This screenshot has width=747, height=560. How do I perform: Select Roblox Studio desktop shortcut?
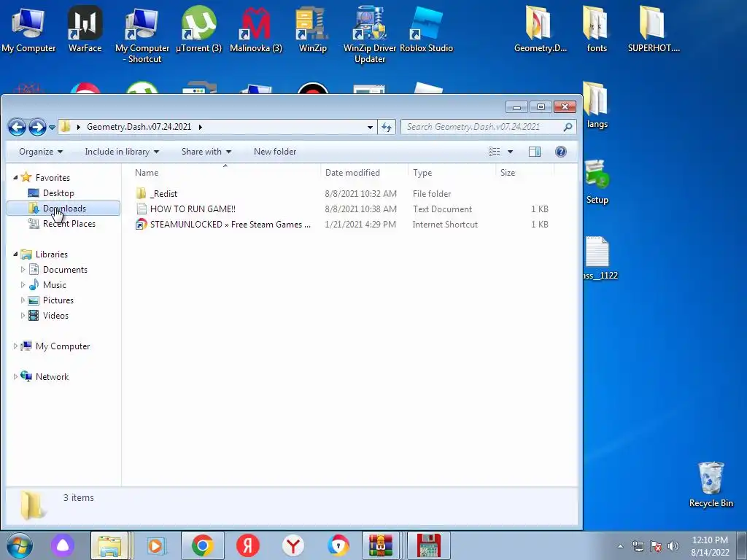tap(426, 28)
